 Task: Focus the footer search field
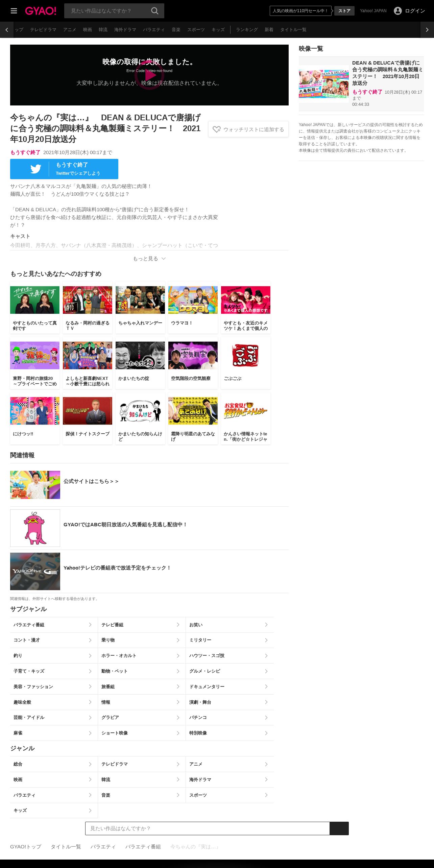207,828
